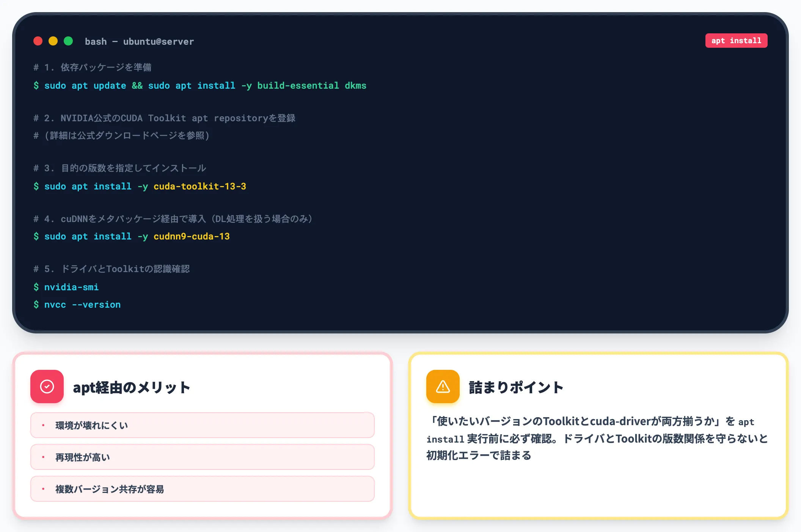Click the apt経由のメリット heading
The width and height of the screenshot is (801, 532).
pos(132,387)
